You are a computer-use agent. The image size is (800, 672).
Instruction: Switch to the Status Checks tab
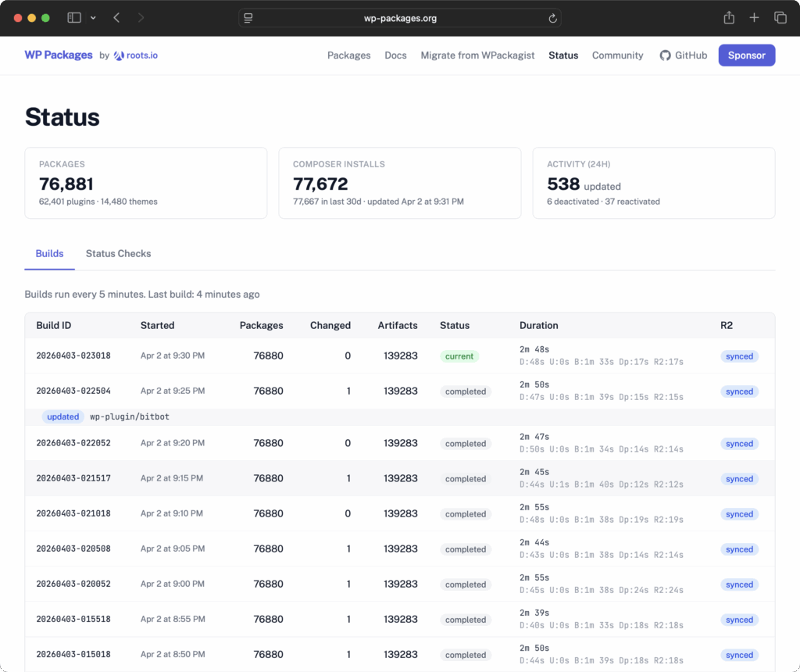[118, 253]
